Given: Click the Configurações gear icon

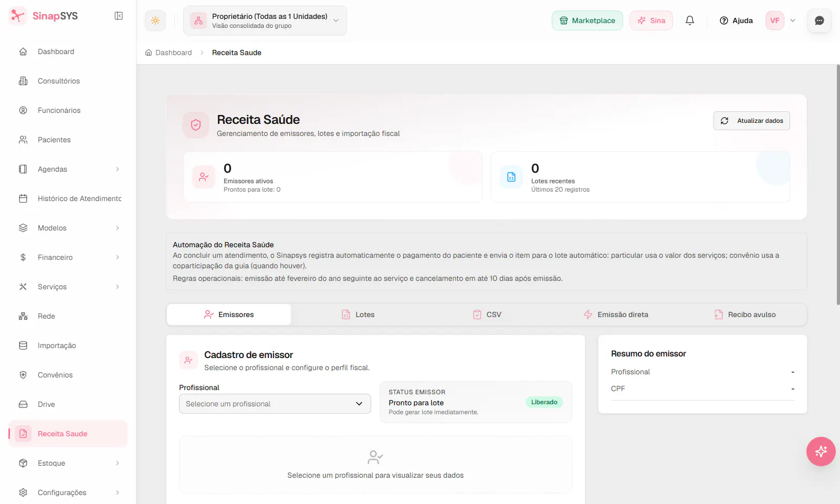Looking at the screenshot, I should coord(23,492).
